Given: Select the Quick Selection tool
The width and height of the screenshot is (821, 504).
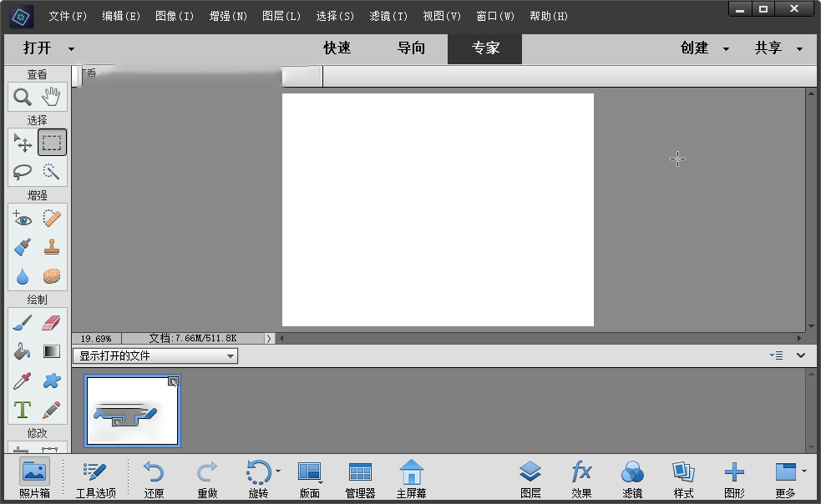Looking at the screenshot, I should click(51, 171).
